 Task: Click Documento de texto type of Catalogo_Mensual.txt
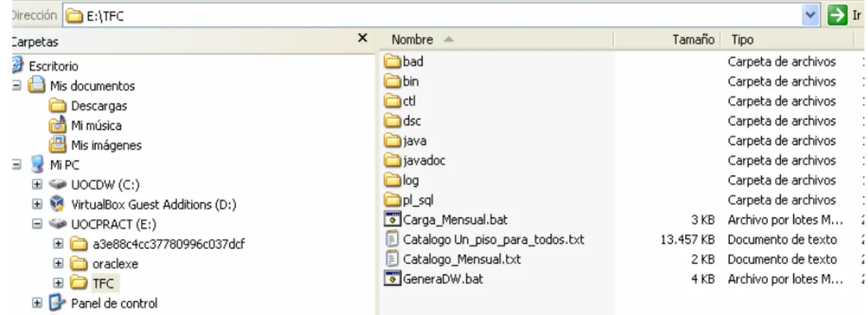[x=783, y=259]
